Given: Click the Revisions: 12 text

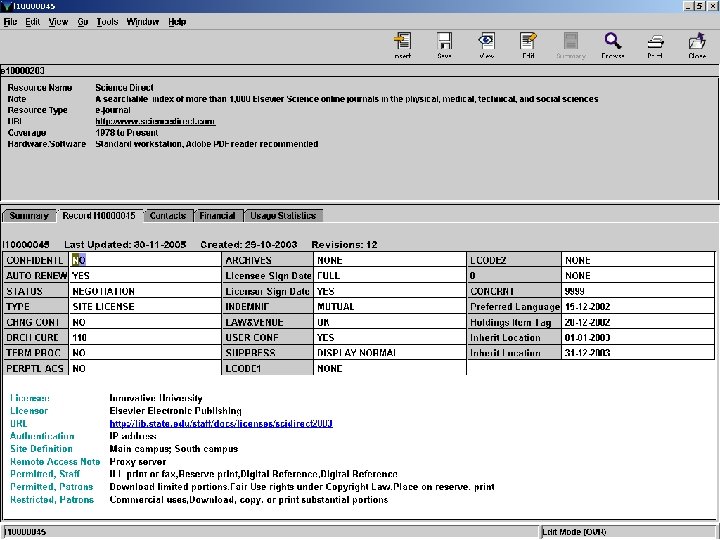Looking at the screenshot, I should coord(344,245).
